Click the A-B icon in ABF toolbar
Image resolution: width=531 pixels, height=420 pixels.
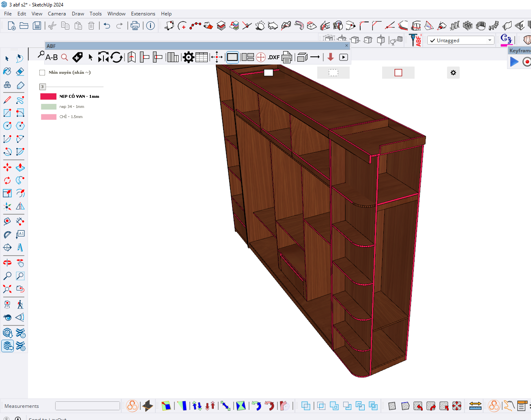52,57
